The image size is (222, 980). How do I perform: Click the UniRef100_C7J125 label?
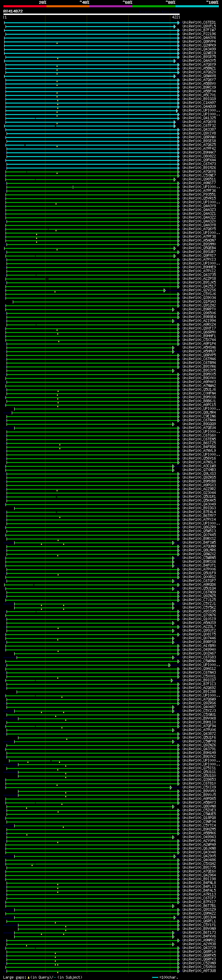click(x=199, y=600)
